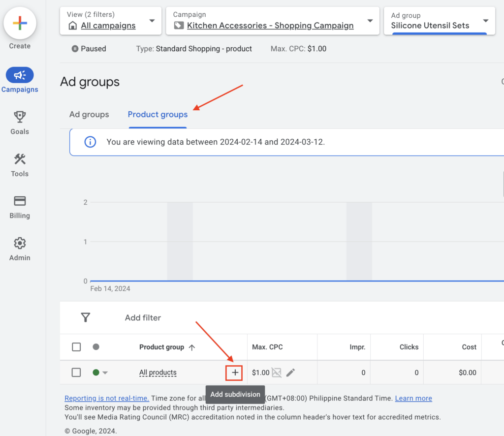This screenshot has width=504, height=436.
Task: Click the Type: Standard Shopping - product text
Action: (194, 49)
